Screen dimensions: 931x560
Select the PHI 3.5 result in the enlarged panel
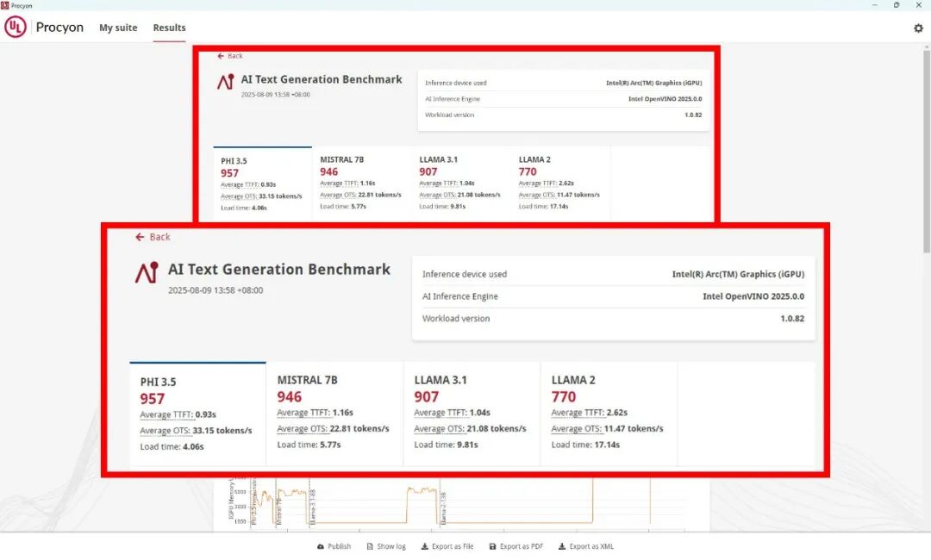point(197,414)
